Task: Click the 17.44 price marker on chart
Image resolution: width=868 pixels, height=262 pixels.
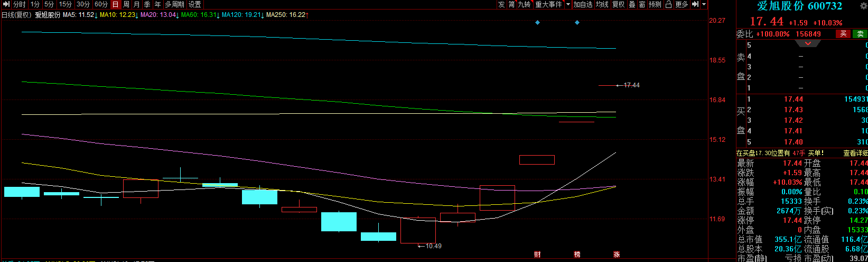Action: (x=631, y=85)
